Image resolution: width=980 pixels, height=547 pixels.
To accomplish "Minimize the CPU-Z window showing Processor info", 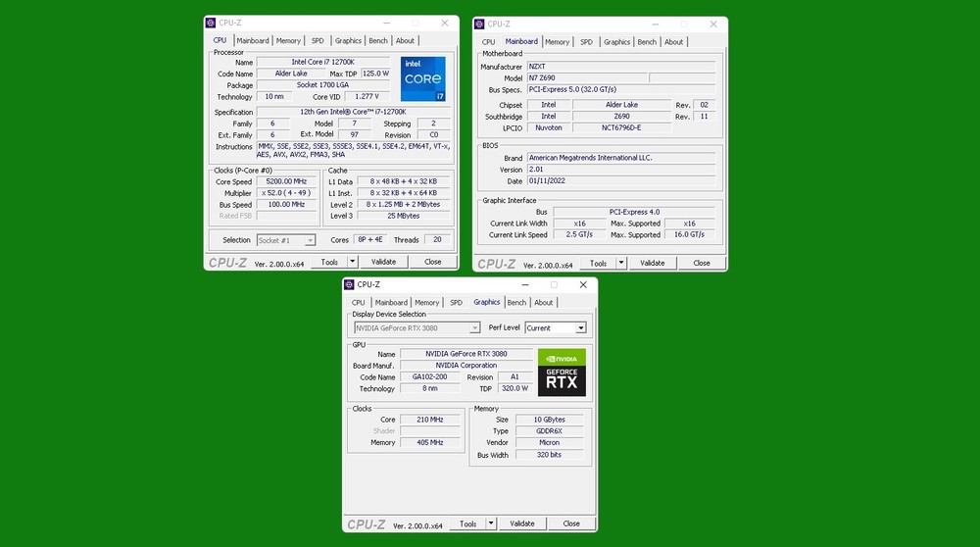I will [383, 23].
